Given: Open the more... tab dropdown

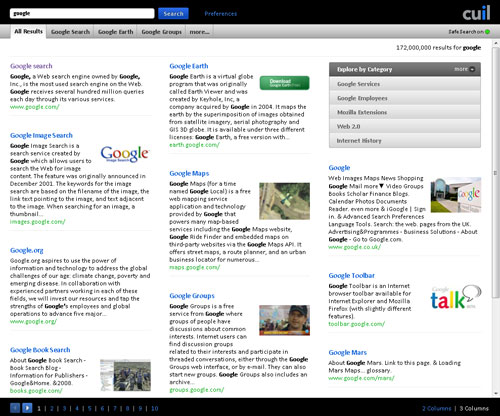Looking at the screenshot, I should tap(199, 32).
